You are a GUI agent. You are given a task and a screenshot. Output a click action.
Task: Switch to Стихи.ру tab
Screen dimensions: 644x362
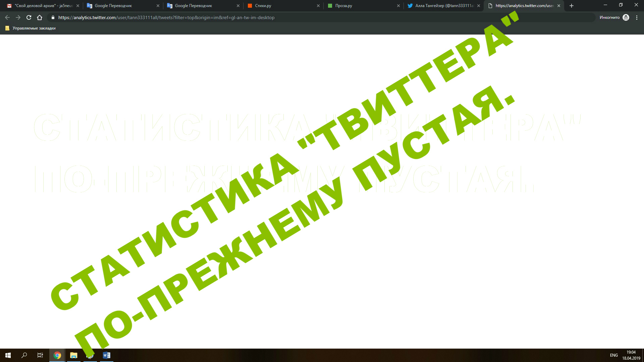(283, 6)
